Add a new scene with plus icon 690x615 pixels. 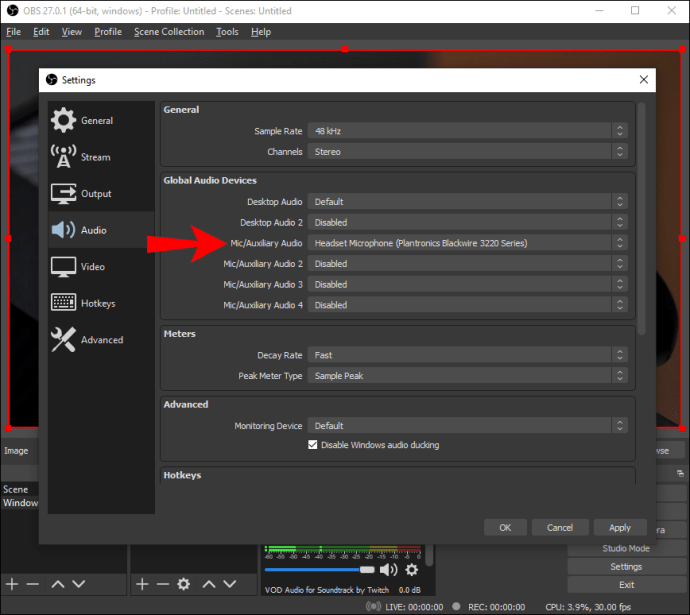[x=12, y=584]
